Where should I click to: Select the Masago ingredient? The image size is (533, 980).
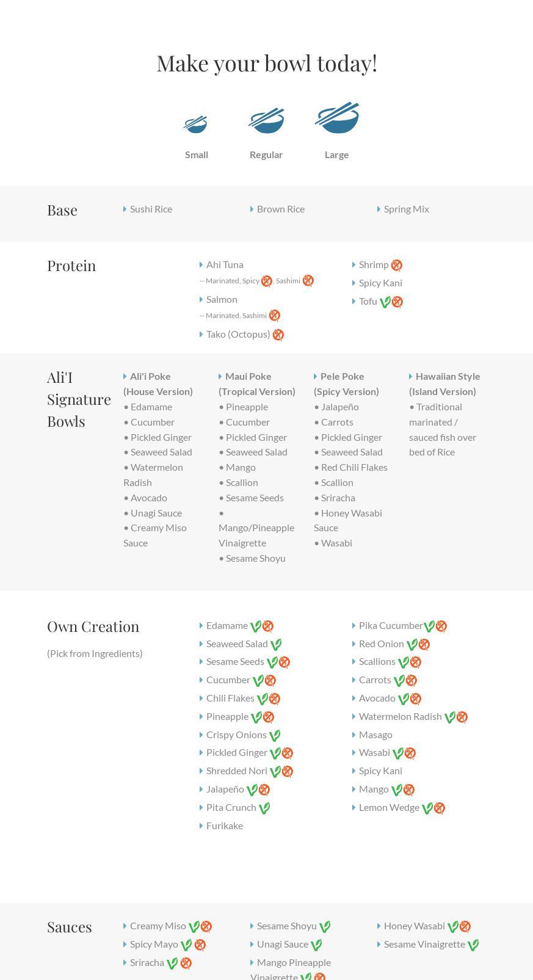(375, 735)
